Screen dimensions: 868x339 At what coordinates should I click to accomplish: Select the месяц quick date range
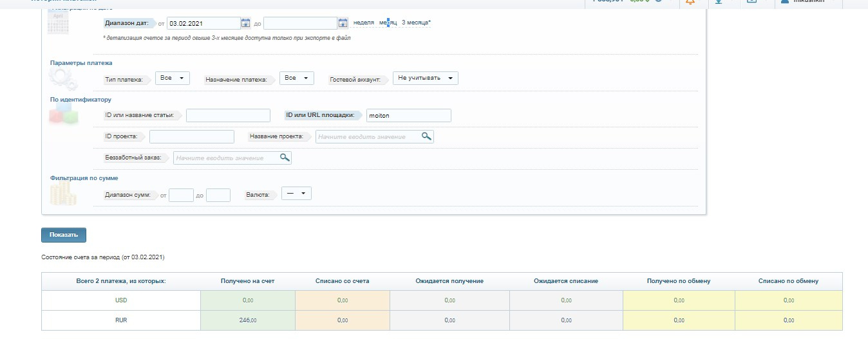[388, 23]
